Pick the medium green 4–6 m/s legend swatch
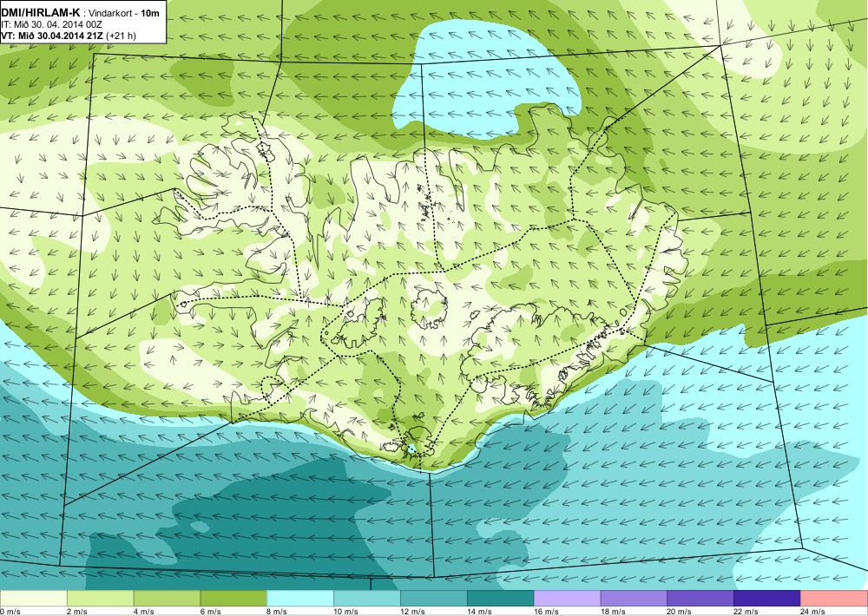 pyautogui.click(x=167, y=599)
